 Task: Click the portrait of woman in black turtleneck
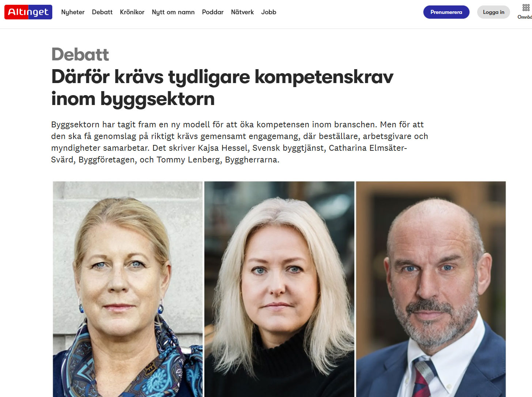(x=279, y=289)
